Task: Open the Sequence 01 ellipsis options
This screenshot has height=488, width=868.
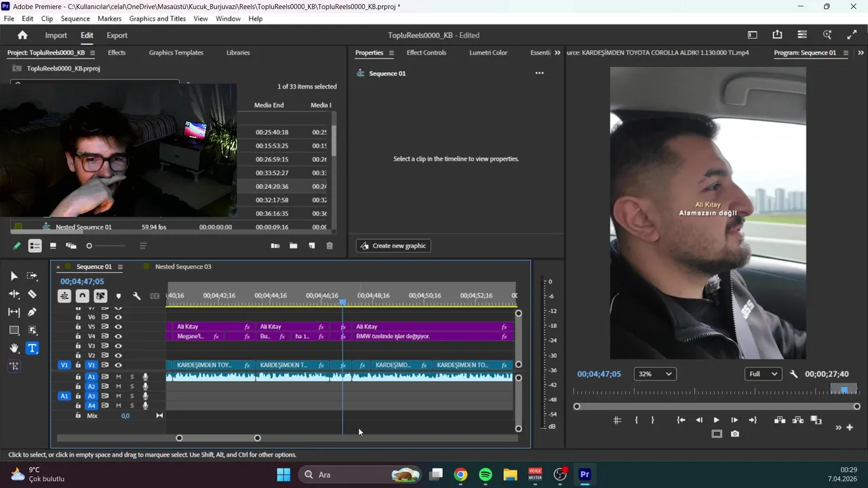Action: tap(540, 73)
